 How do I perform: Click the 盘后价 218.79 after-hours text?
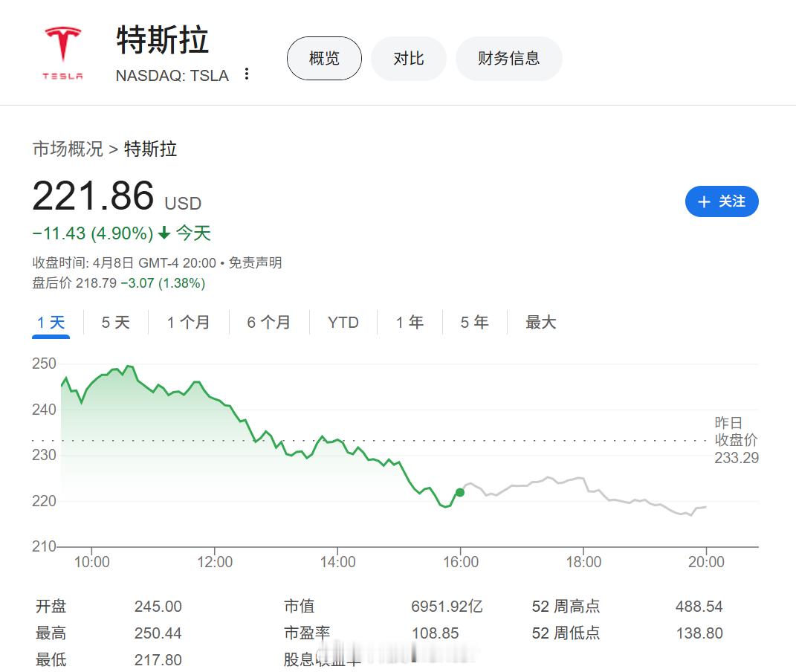click(x=74, y=283)
